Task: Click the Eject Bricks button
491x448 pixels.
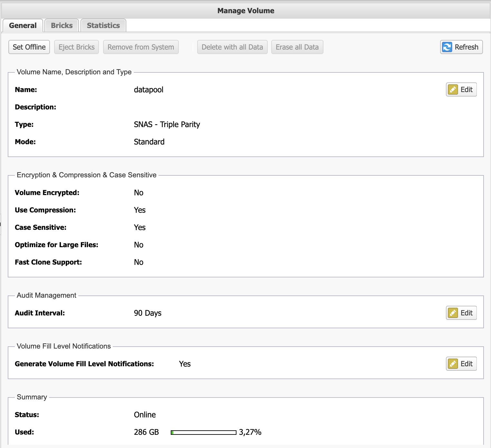Action: point(76,47)
